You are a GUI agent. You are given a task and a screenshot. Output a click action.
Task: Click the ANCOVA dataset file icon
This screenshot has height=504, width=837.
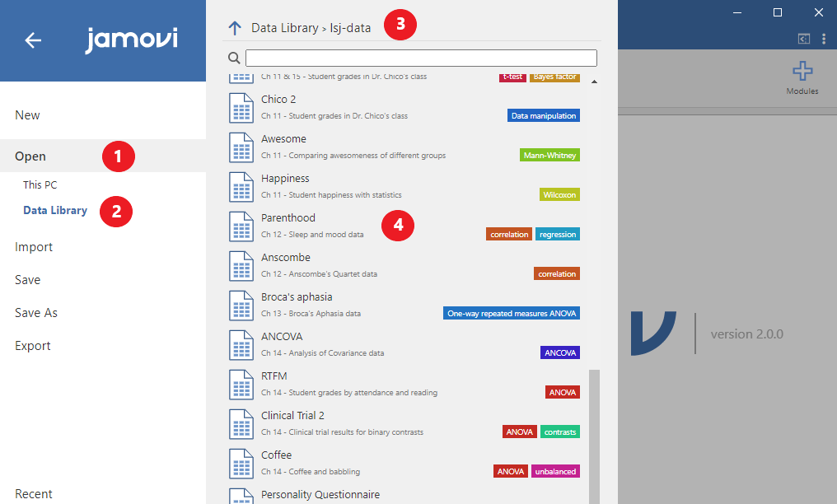click(x=241, y=344)
